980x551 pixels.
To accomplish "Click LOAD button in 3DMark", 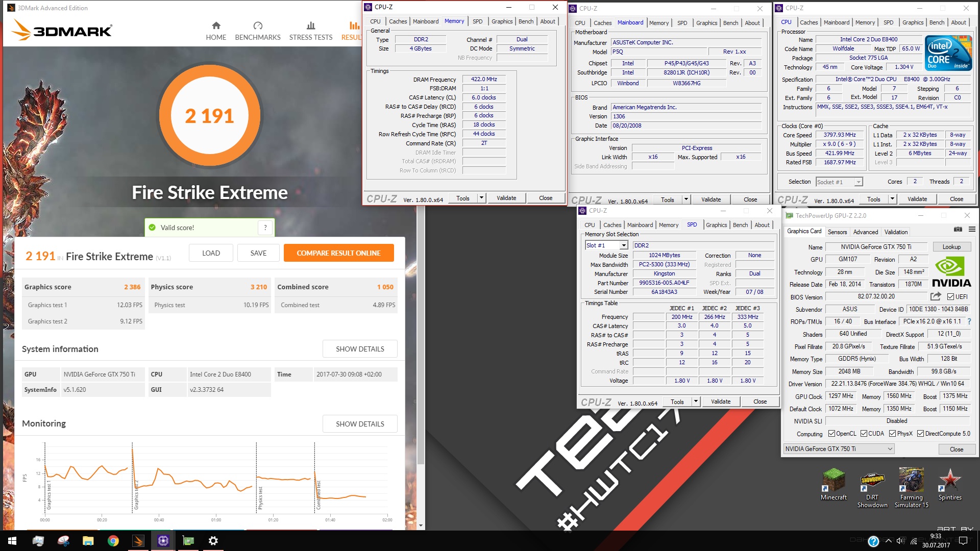I will (x=211, y=253).
